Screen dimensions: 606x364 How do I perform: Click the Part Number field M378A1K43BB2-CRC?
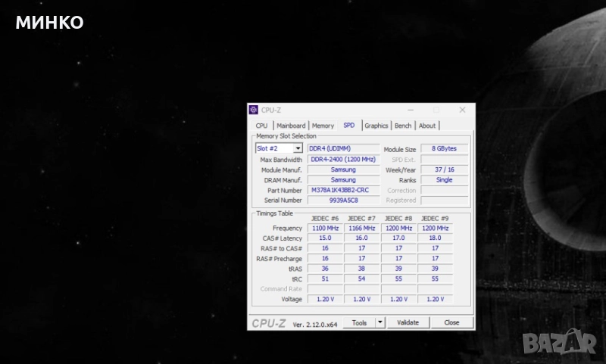pos(343,190)
